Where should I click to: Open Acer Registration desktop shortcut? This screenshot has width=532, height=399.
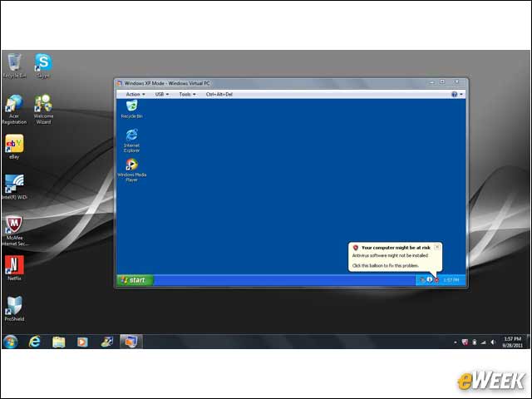[x=14, y=110]
